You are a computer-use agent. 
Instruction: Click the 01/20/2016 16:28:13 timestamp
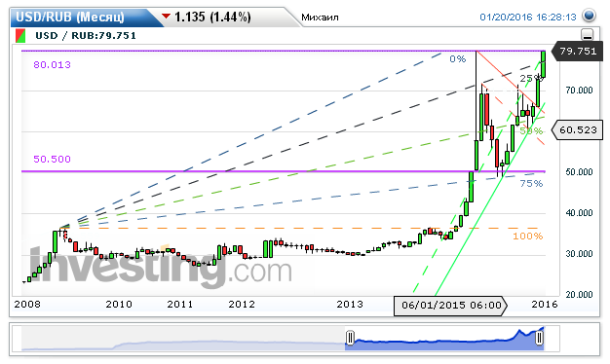click(x=528, y=18)
